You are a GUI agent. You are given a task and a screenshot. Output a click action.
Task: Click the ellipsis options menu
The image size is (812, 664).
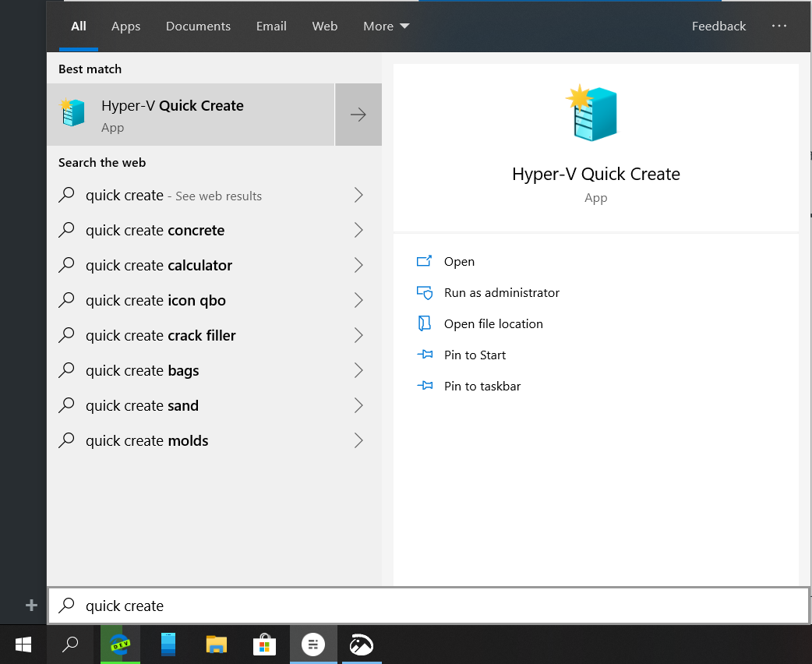point(779,26)
